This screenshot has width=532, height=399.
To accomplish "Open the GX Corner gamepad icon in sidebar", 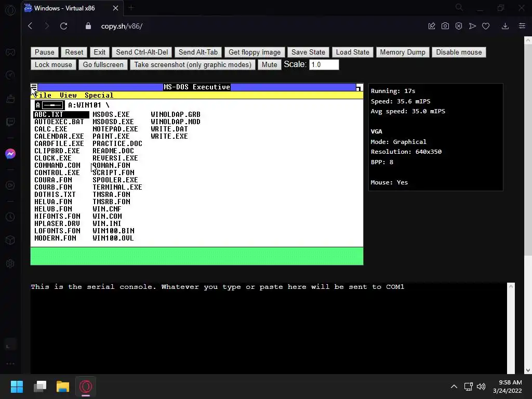I will pyautogui.click(x=10, y=52).
